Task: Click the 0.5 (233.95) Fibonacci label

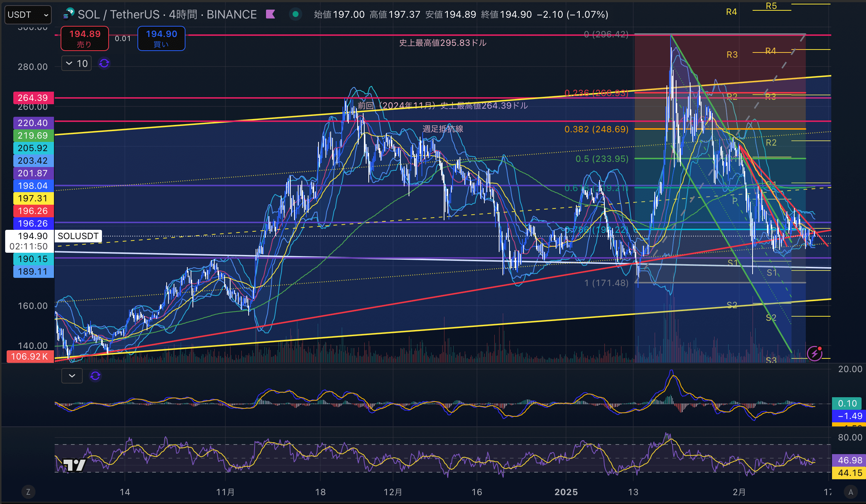Action: pos(602,159)
